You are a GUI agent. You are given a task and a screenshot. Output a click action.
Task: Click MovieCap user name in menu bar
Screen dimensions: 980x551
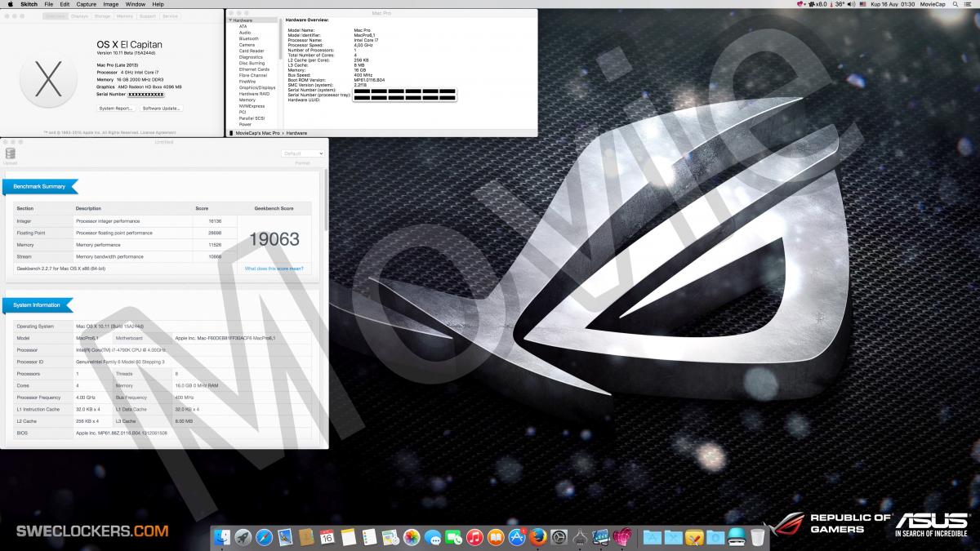[933, 4]
